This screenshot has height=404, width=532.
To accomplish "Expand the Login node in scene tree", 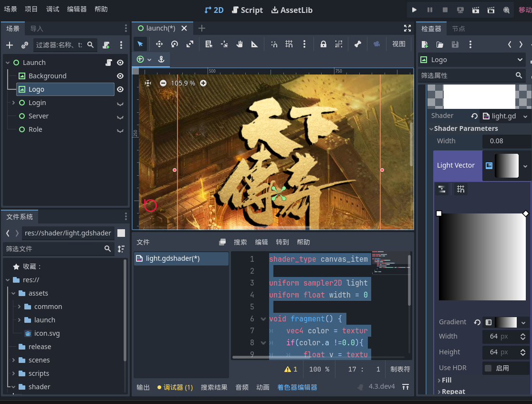I will [x=13, y=103].
